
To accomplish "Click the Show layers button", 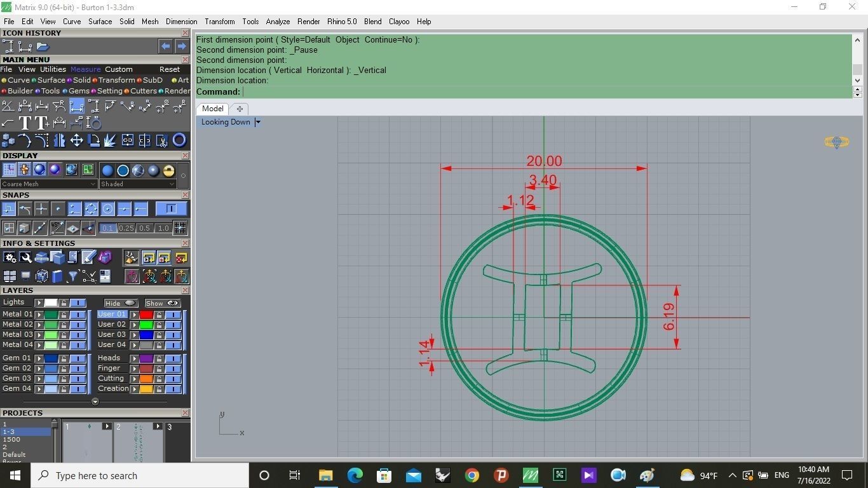I will [x=162, y=303].
